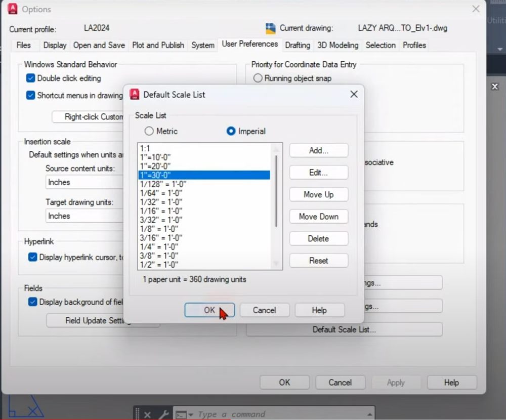Select scale 1/2" = 1'-0"

(204, 265)
